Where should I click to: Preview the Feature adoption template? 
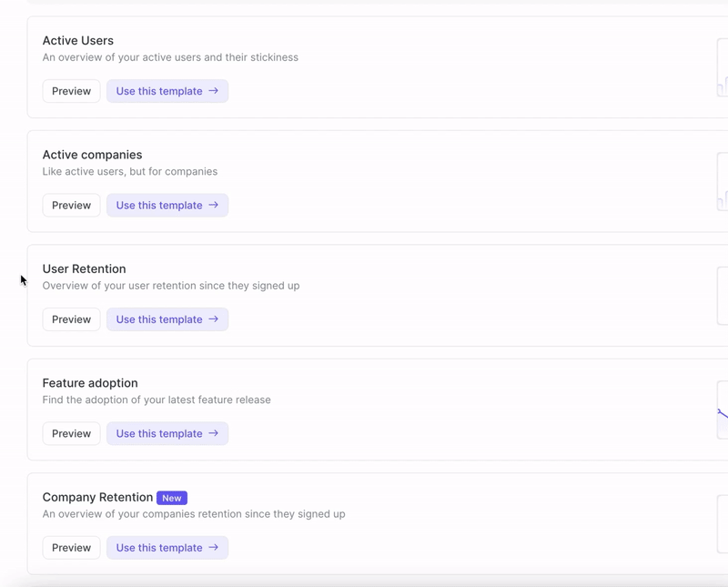point(71,434)
